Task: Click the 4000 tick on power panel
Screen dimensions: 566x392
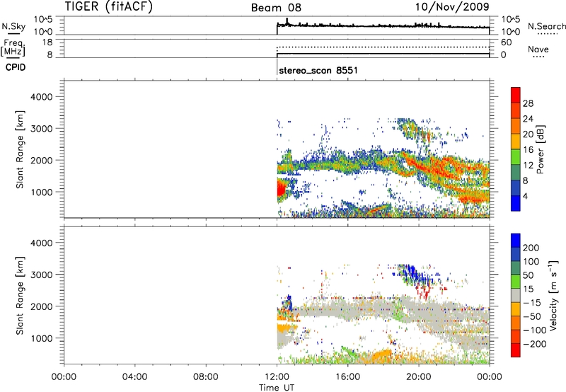Action: coord(41,97)
